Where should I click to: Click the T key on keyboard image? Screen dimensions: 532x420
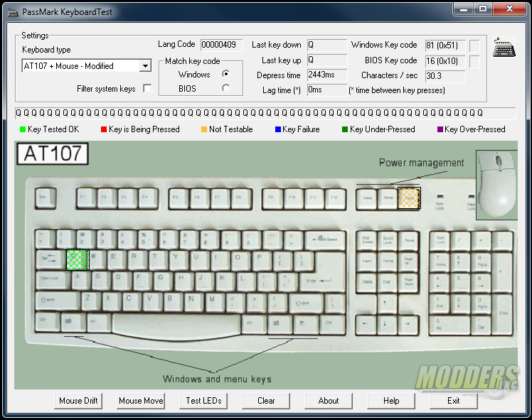coord(158,259)
